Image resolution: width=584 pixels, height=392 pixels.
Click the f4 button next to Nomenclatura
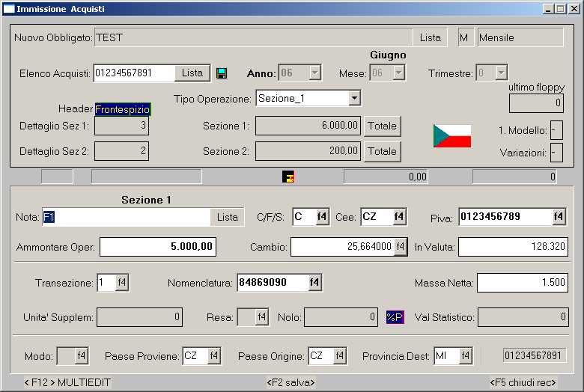pos(314,282)
